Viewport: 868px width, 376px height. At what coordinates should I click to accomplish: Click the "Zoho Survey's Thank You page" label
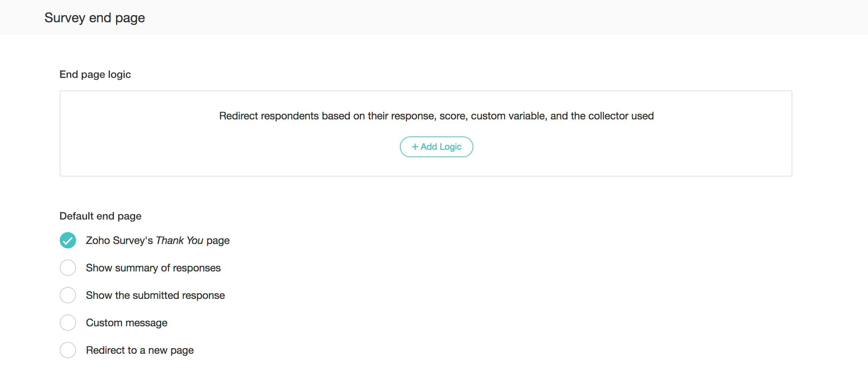(x=158, y=241)
